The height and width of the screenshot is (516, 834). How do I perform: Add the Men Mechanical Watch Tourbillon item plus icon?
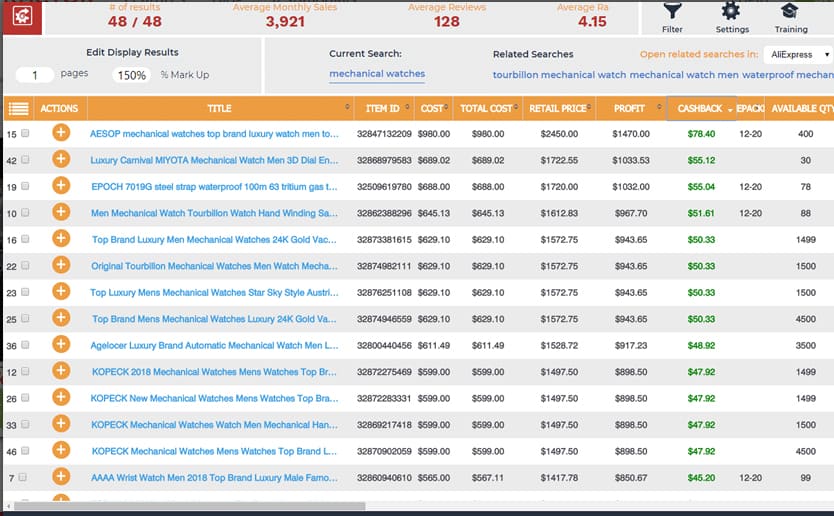coord(61,212)
